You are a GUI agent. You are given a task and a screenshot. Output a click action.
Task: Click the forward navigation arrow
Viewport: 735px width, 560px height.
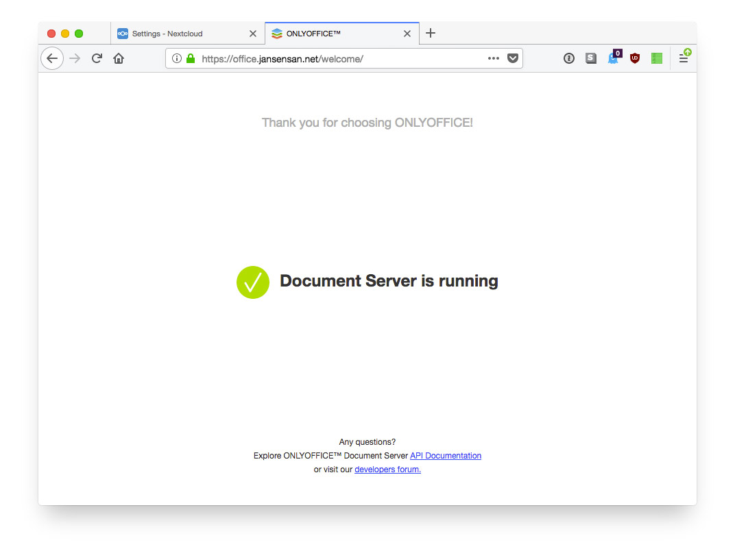tap(75, 58)
